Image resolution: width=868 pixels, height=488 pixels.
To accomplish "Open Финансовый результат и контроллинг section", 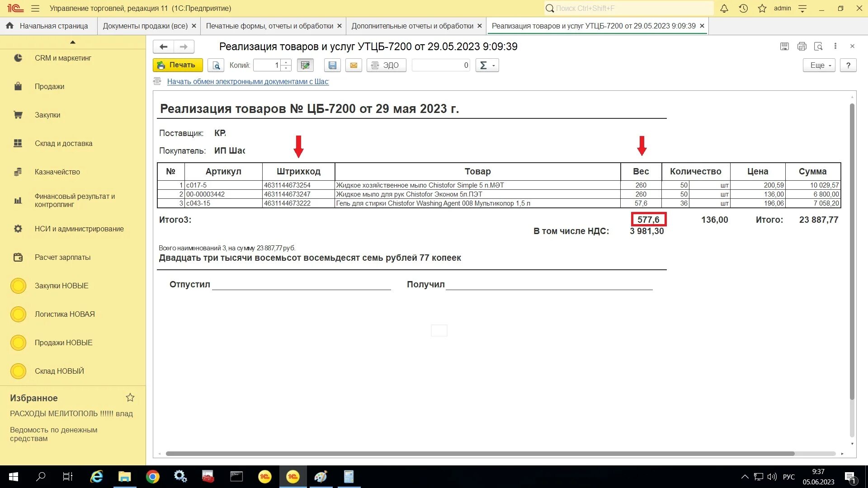I will coord(75,200).
